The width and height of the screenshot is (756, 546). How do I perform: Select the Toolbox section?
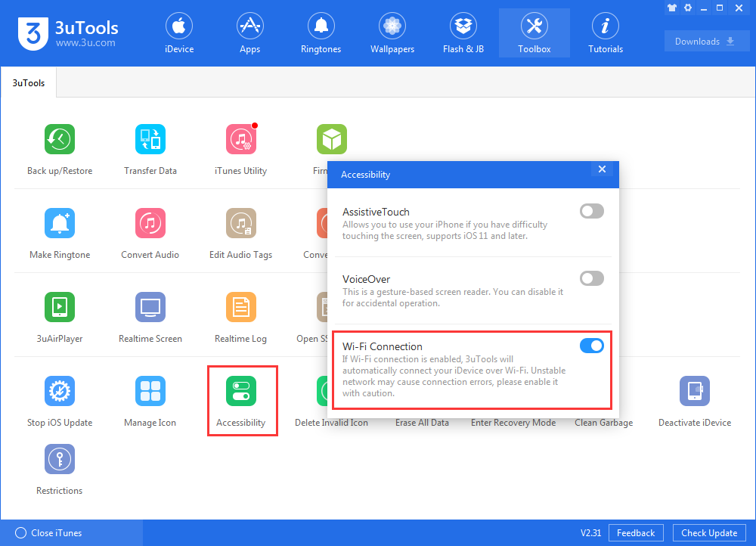(x=534, y=33)
